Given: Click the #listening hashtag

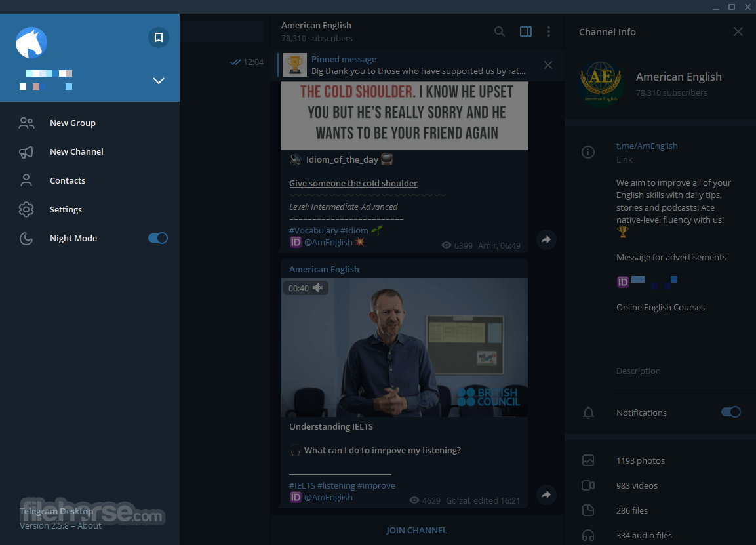Looking at the screenshot, I should tap(336, 486).
